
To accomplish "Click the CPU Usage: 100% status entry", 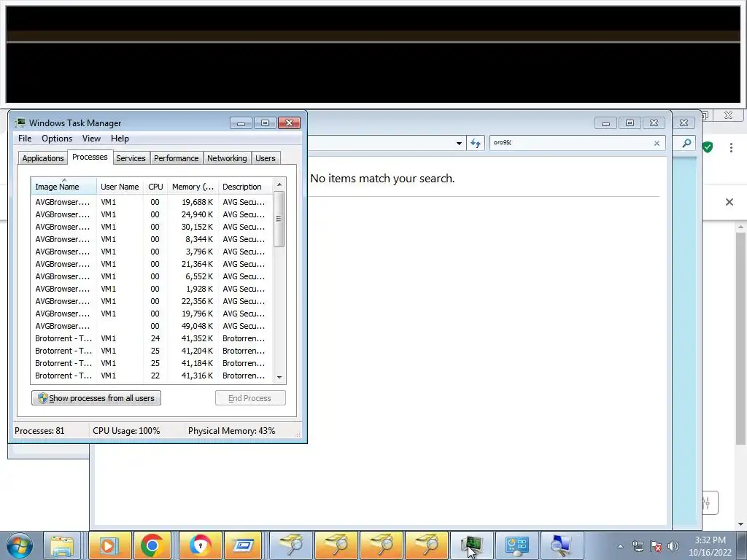I will [x=126, y=431].
